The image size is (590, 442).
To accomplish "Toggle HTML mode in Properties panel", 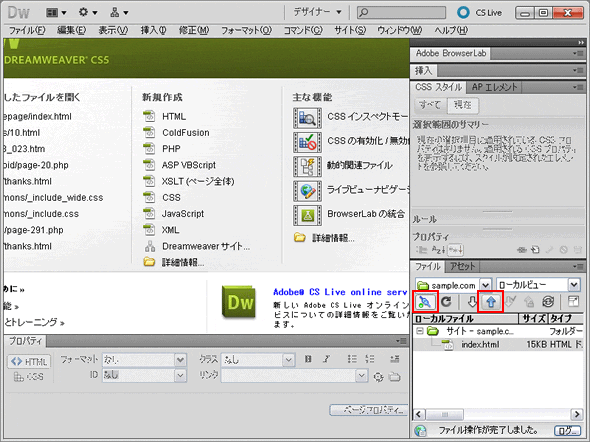I will [x=29, y=361].
